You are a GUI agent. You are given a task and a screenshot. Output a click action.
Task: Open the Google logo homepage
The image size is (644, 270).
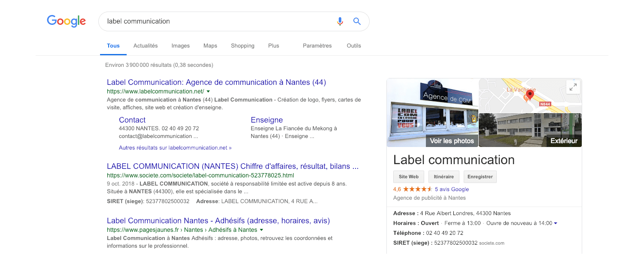coord(66,21)
